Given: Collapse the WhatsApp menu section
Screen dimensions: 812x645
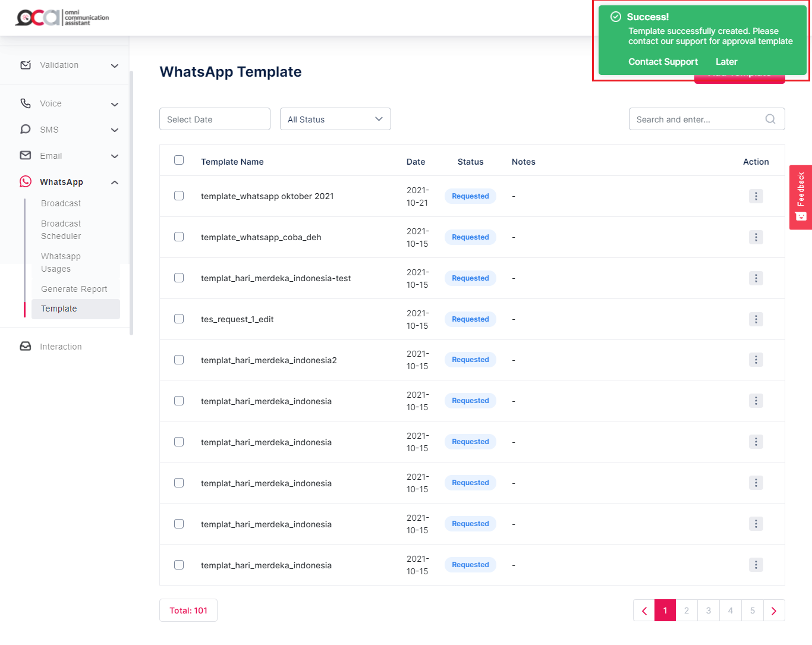Looking at the screenshot, I should (x=115, y=182).
